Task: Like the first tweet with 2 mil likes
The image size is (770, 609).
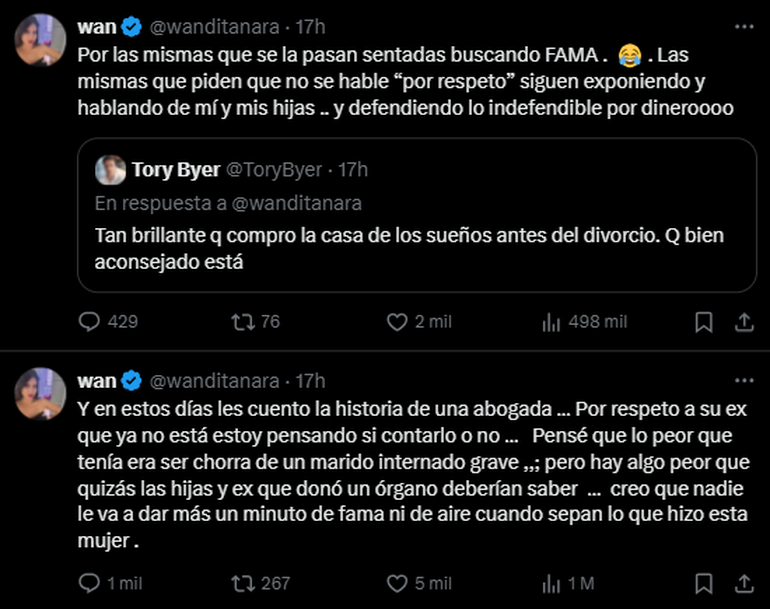Action: pos(397,321)
